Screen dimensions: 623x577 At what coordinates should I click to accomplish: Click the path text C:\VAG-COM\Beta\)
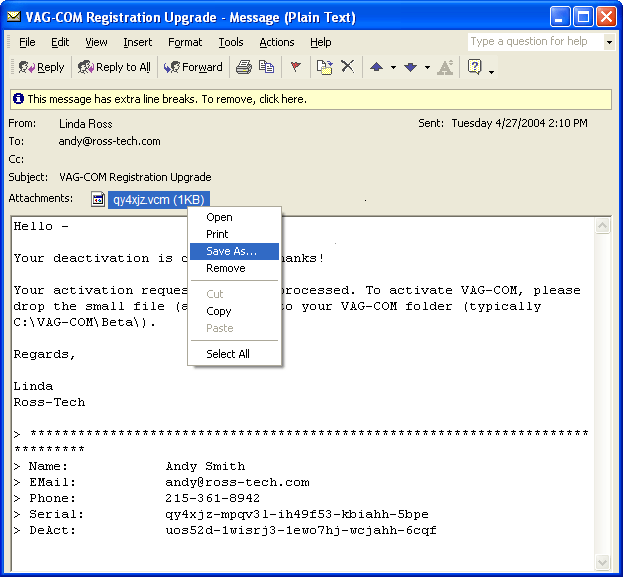85,322
